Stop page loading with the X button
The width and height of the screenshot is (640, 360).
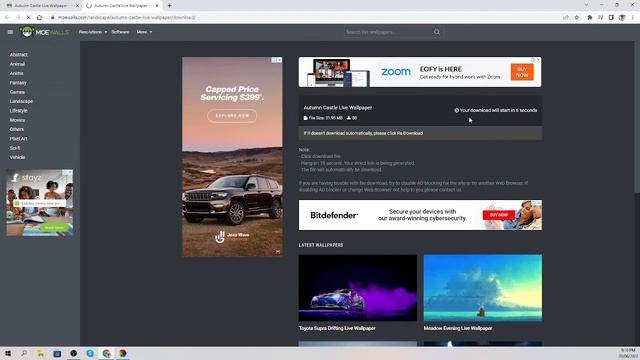(x=28, y=18)
